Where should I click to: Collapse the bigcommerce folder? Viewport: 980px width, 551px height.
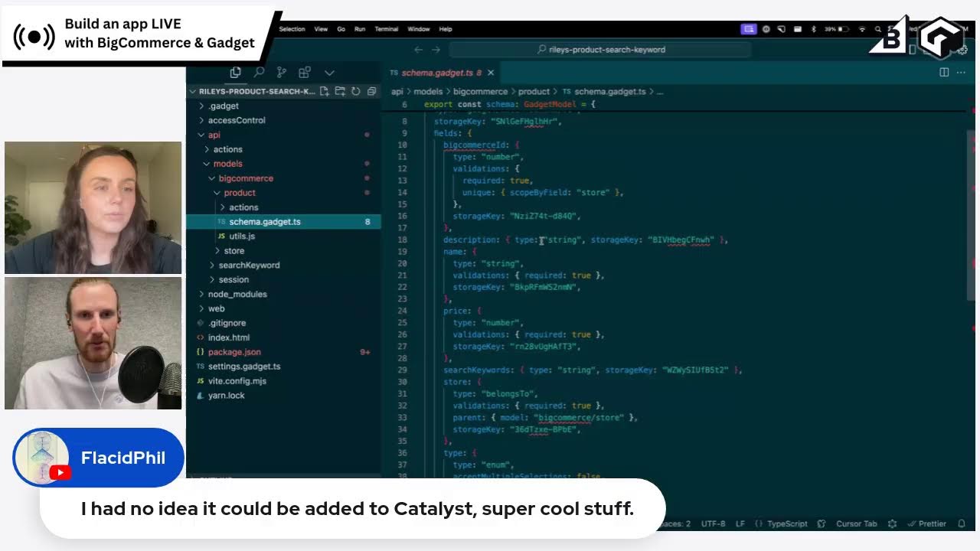point(283,178)
